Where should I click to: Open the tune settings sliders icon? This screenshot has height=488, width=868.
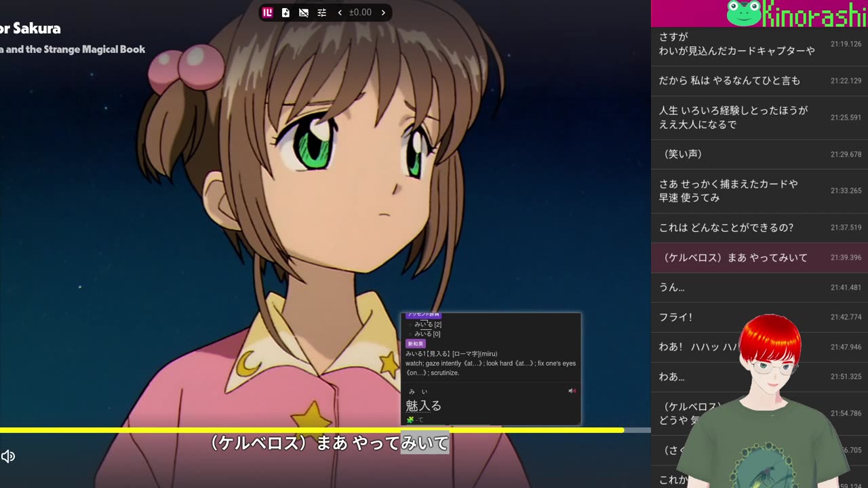(x=322, y=12)
